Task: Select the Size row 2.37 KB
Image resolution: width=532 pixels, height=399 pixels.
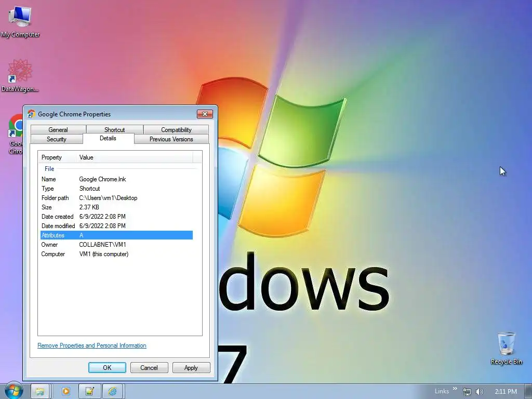Action: click(x=117, y=207)
